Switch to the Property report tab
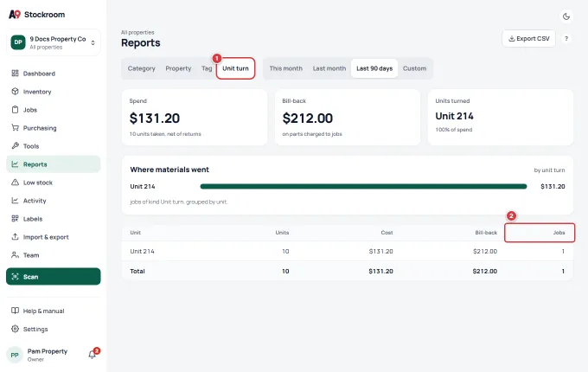The width and height of the screenshot is (588, 372). tap(178, 68)
